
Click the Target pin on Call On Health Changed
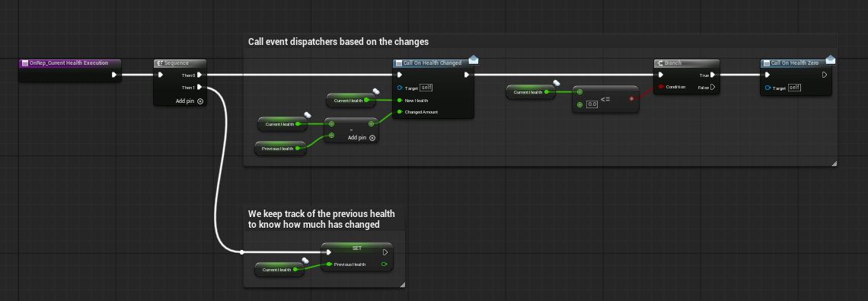coord(400,88)
